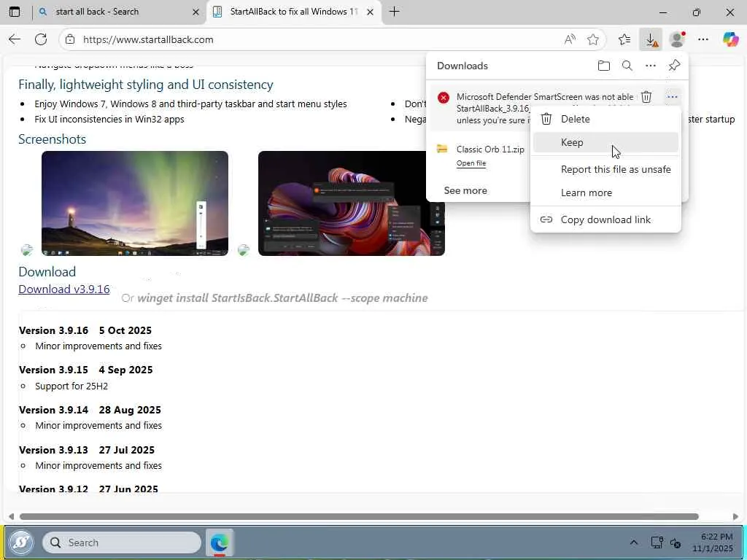The width and height of the screenshot is (747, 560).
Task: Open the profile avatar icon
Action: tap(677, 39)
